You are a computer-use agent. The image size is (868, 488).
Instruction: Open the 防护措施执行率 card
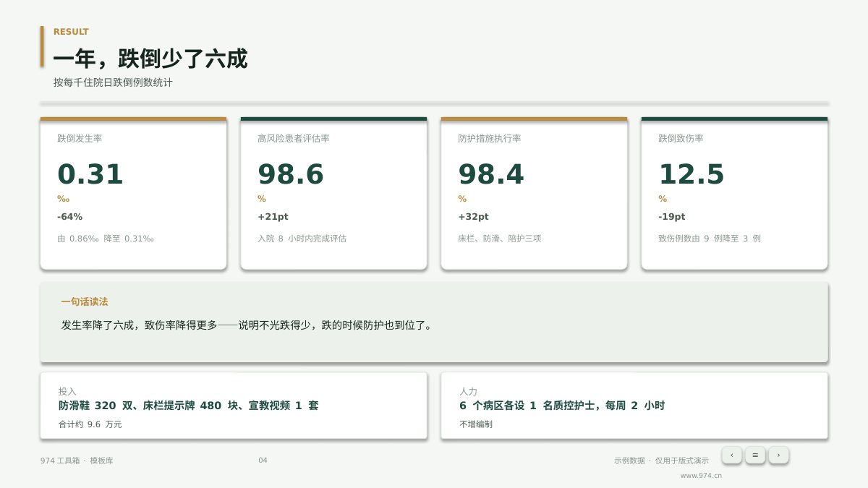coord(534,193)
